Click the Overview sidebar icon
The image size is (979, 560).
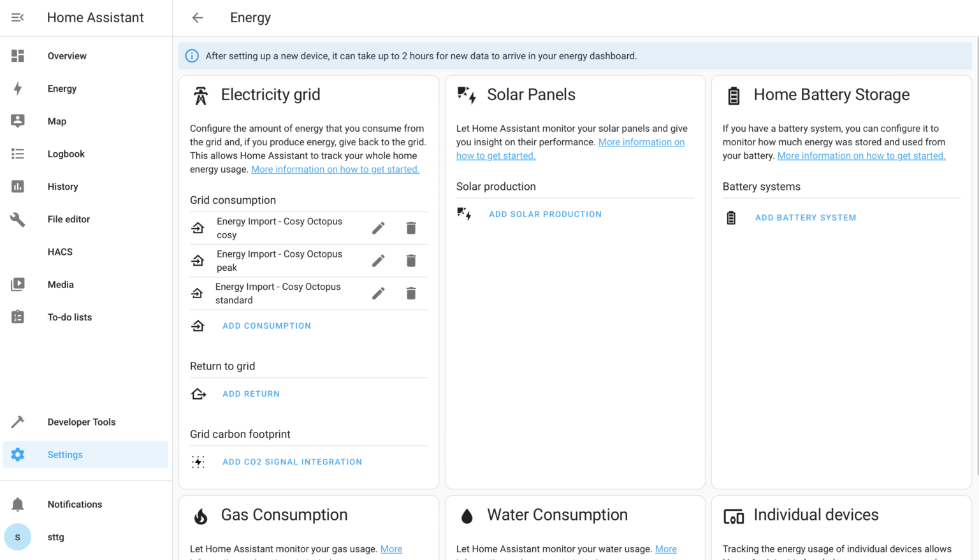pyautogui.click(x=17, y=55)
